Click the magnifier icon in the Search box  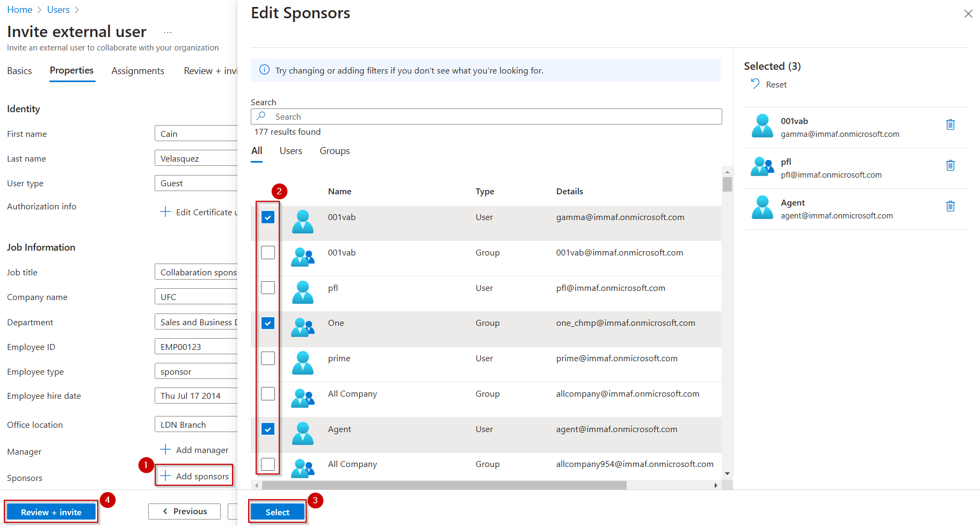click(262, 116)
